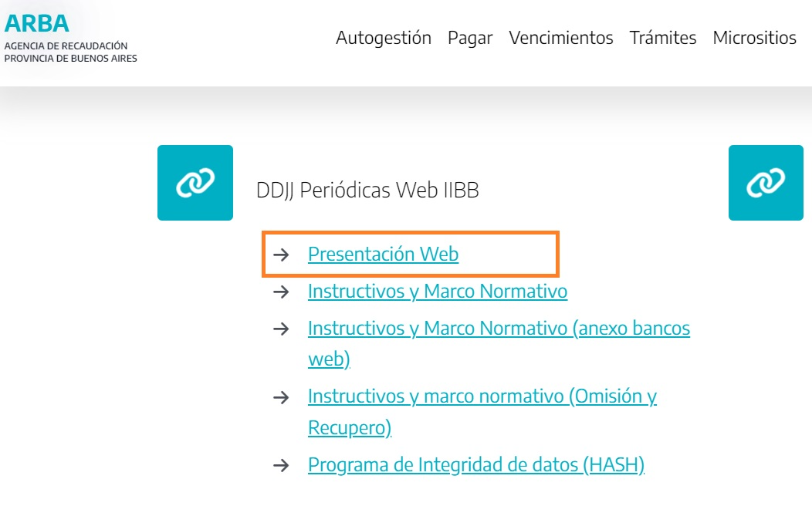Click arrow icon before the HASH program link
Screen dimensions: 812x506
tap(281, 465)
